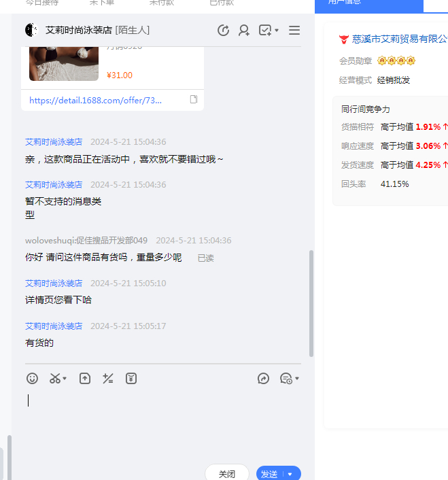The image size is (448, 480).
Task: Copy the product link using the copy icon
Action: click(x=194, y=99)
